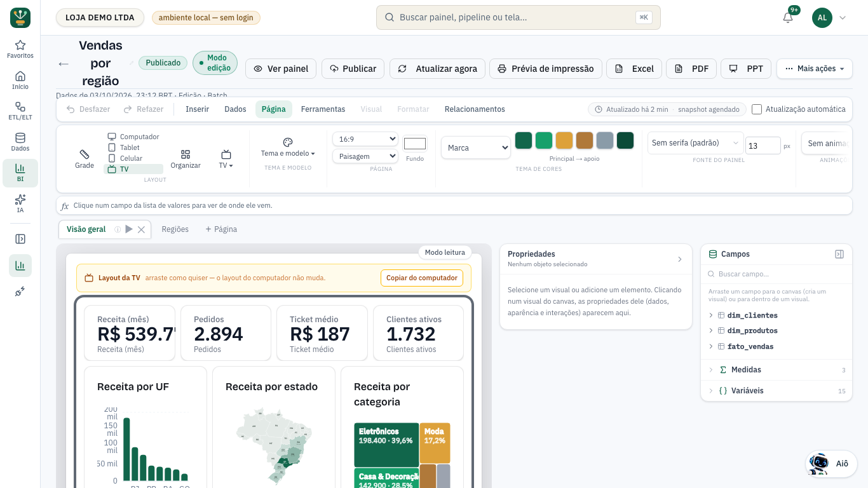Open the Marca color theme dropdown
Screen dimensions: 868x488
click(476, 147)
